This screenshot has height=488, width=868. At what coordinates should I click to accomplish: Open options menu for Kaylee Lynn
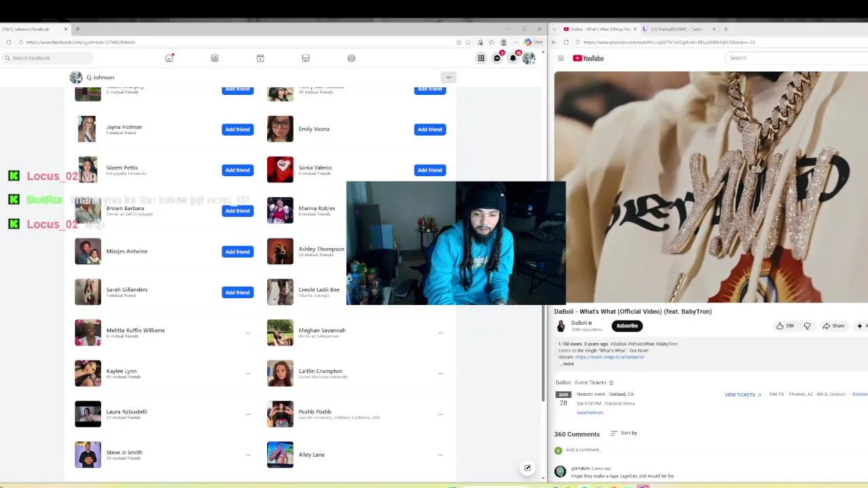[x=248, y=373]
